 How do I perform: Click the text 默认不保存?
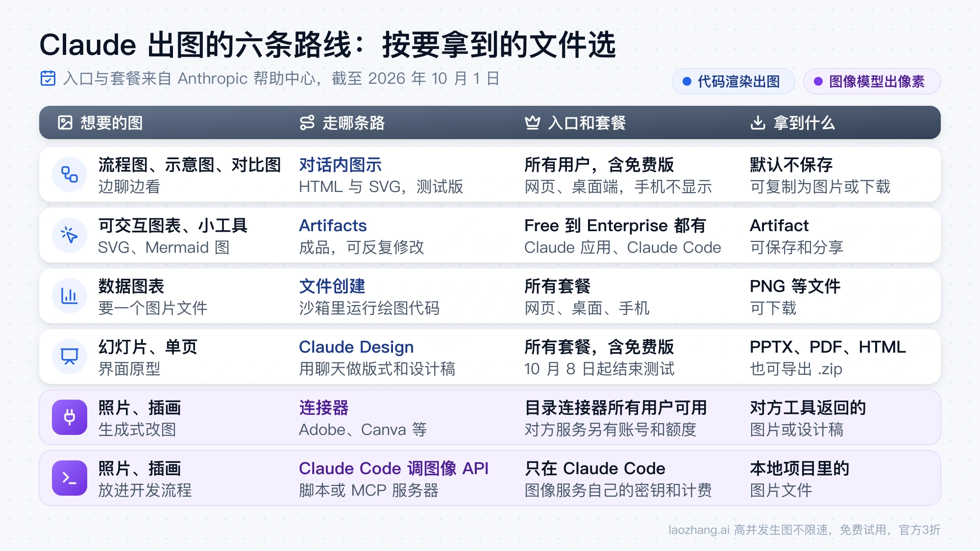(x=791, y=165)
